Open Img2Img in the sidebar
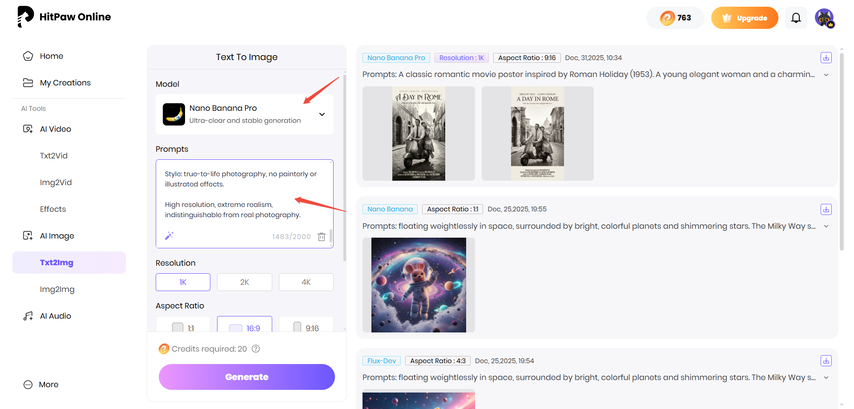This screenshot has height=409, width=854. (59, 289)
